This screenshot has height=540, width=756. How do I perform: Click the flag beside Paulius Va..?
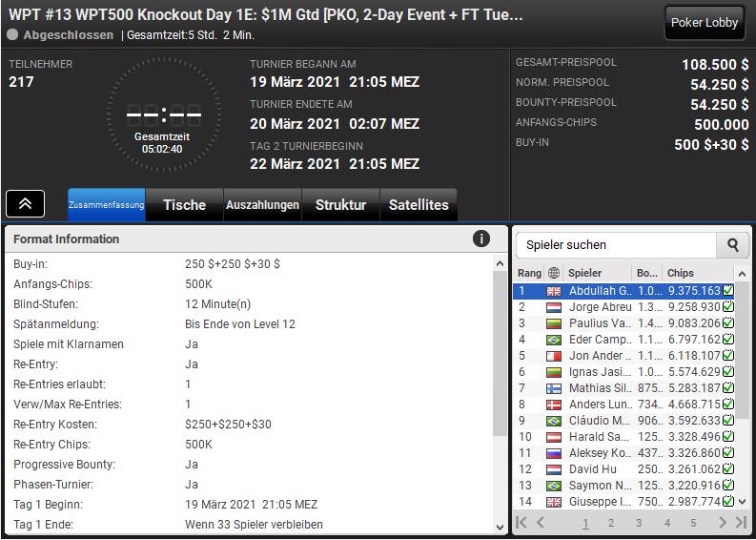pyautogui.click(x=554, y=323)
